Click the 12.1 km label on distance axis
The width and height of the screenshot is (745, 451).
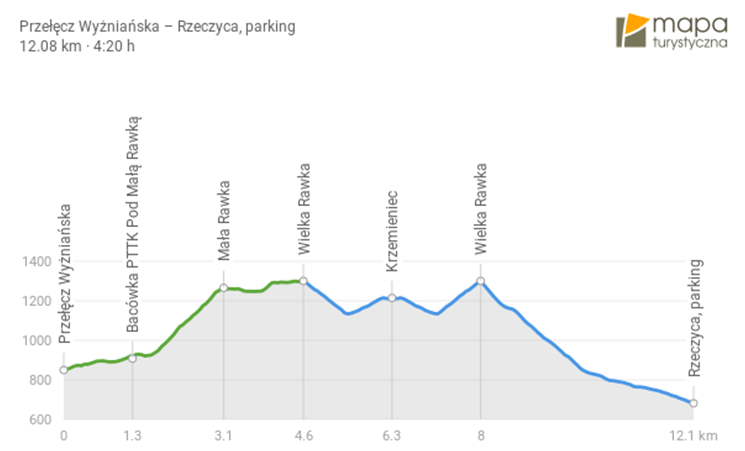click(x=696, y=436)
